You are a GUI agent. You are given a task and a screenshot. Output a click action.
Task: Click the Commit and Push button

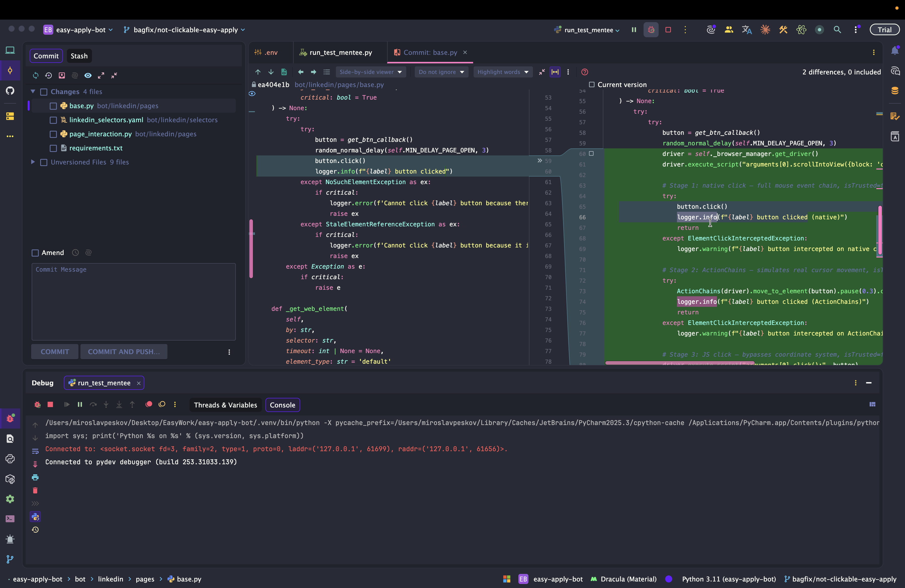click(x=124, y=352)
